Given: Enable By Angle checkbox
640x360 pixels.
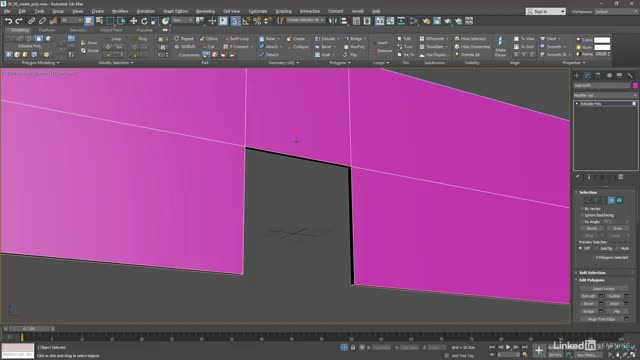Looking at the screenshot, I should tap(582, 222).
